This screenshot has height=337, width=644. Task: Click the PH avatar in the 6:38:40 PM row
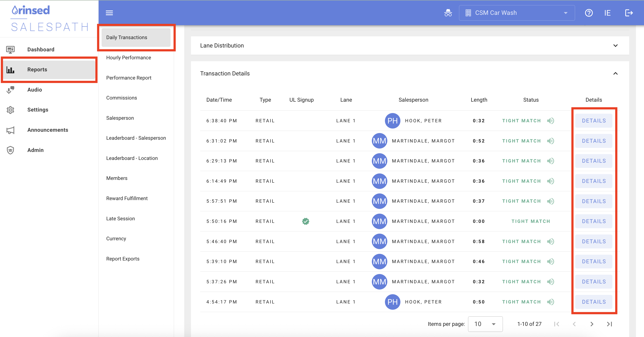click(392, 121)
